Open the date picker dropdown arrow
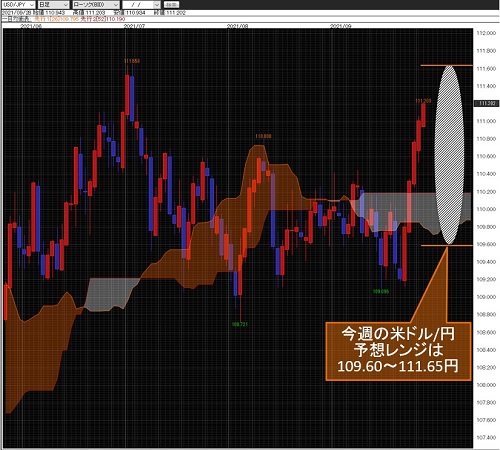500x450 pixels. click(x=157, y=5)
